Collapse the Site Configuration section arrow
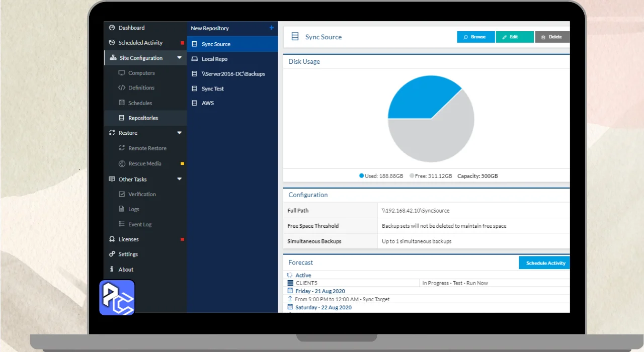Screen dimensions: 644x352 click(x=180, y=58)
